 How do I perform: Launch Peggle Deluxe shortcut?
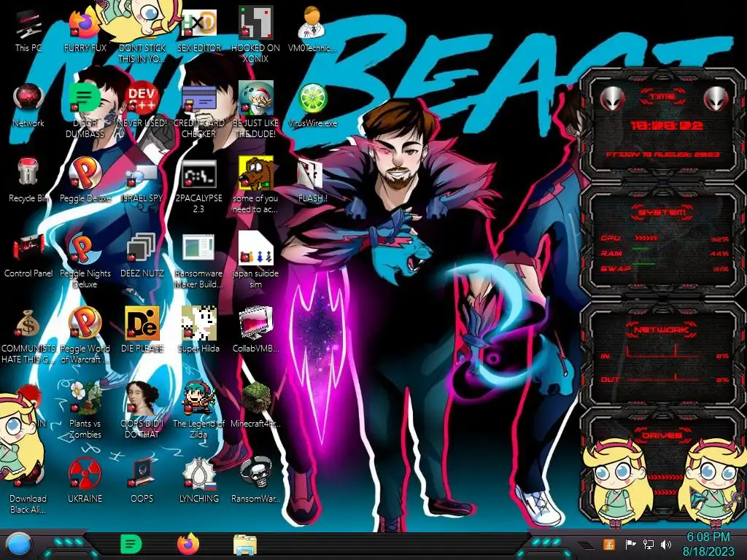[x=85, y=173]
